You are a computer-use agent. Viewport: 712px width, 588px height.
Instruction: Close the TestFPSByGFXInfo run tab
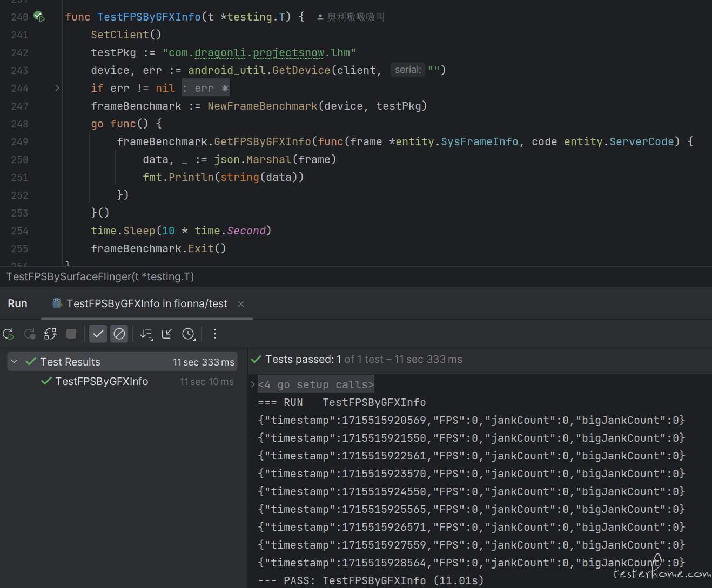[241, 304]
